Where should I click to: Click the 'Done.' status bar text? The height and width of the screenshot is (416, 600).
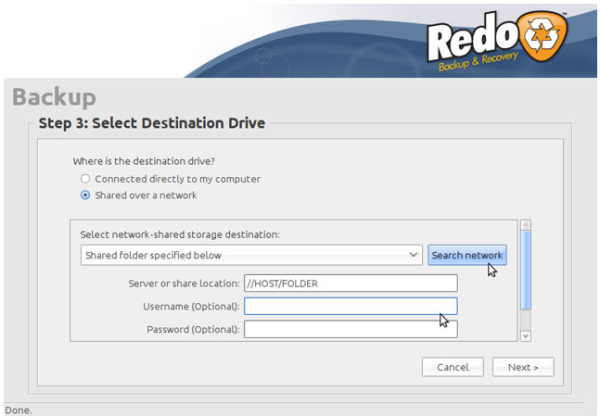coord(18,410)
